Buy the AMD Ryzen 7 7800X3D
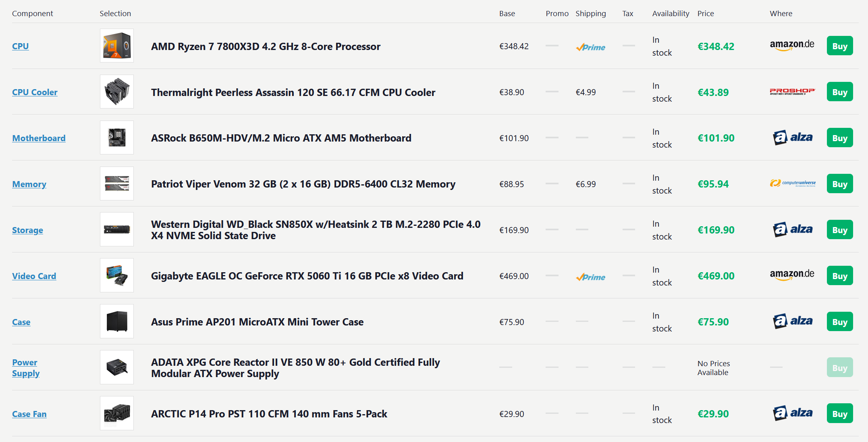The width and height of the screenshot is (868, 442). coord(840,46)
